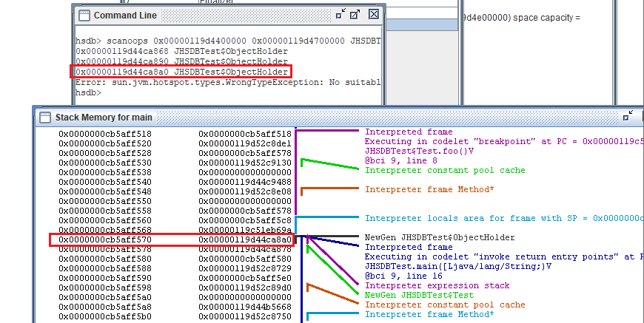Select scanoops result ending in ca868
Viewport: 644px width, 323px height.
(181, 50)
